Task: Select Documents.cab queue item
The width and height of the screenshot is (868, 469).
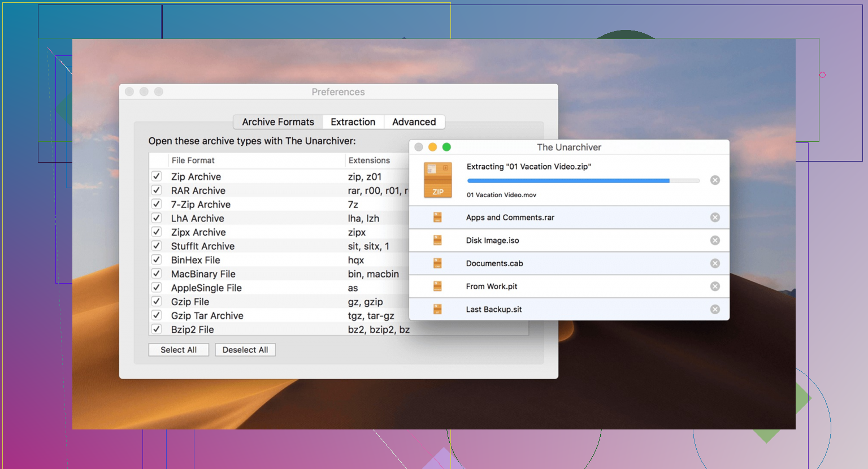Action: (569, 263)
